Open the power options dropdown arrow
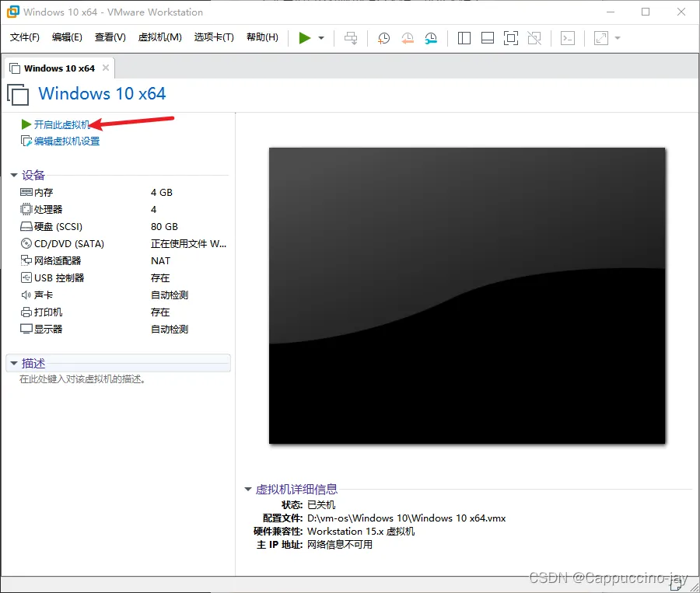Image resolution: width=700 pixels, height=593 pixels. pyautogui.click(x=321, y=38)
